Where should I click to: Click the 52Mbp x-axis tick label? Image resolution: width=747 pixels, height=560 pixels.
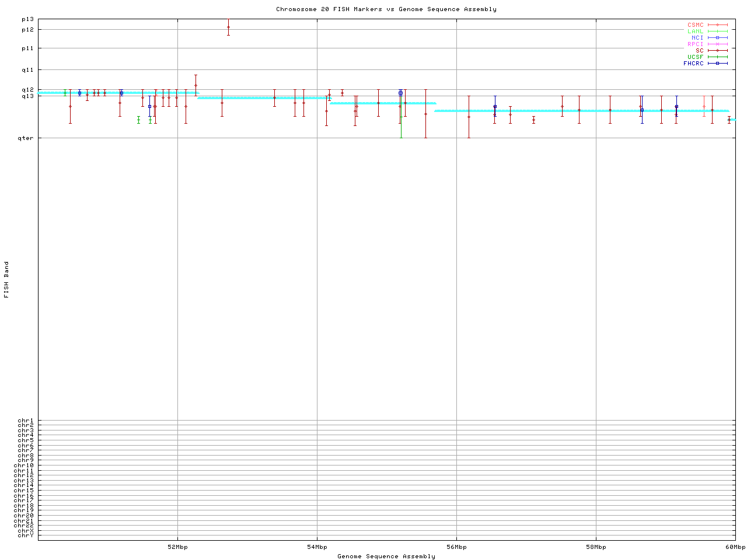(177, 547)
